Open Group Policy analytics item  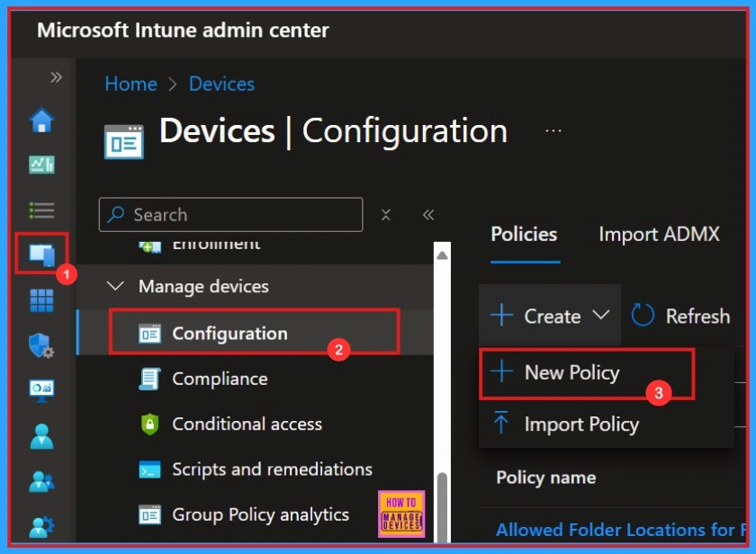pos(261,514)
